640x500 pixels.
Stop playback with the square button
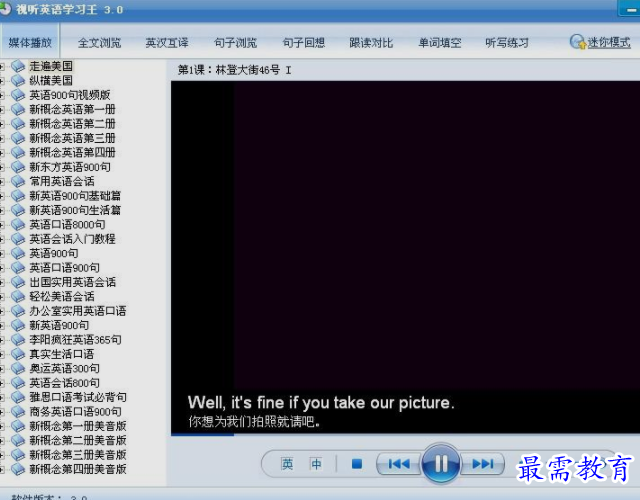357,464
